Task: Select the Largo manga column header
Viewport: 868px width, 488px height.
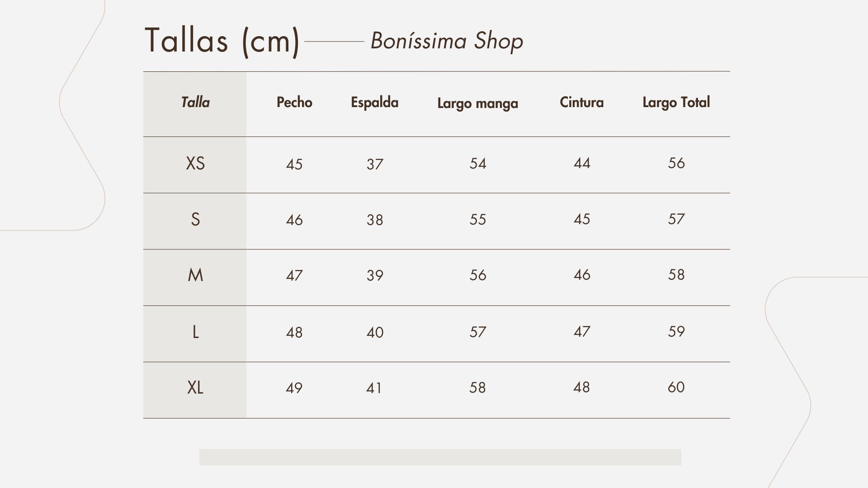Action: [x=478, y=103]
